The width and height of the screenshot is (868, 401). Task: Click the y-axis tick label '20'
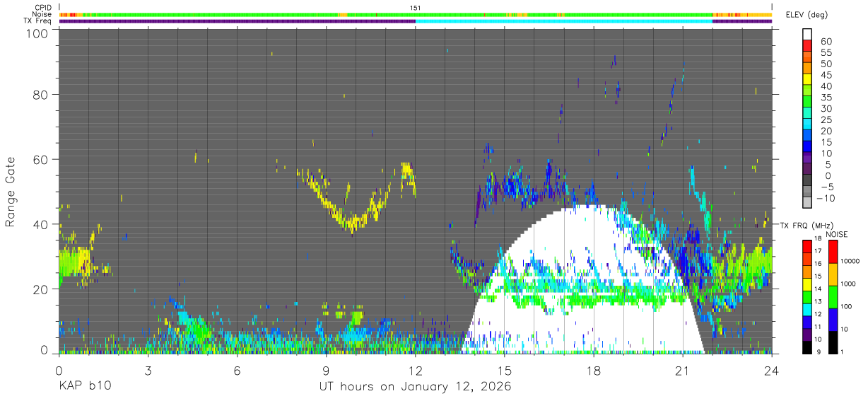tap(40, 289)
